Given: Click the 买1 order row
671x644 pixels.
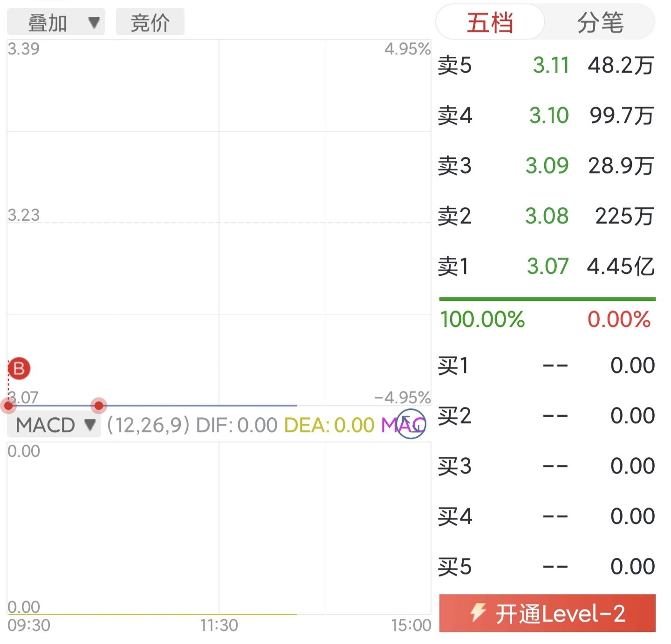Looking at the screenshot, I should coord(546,366).
